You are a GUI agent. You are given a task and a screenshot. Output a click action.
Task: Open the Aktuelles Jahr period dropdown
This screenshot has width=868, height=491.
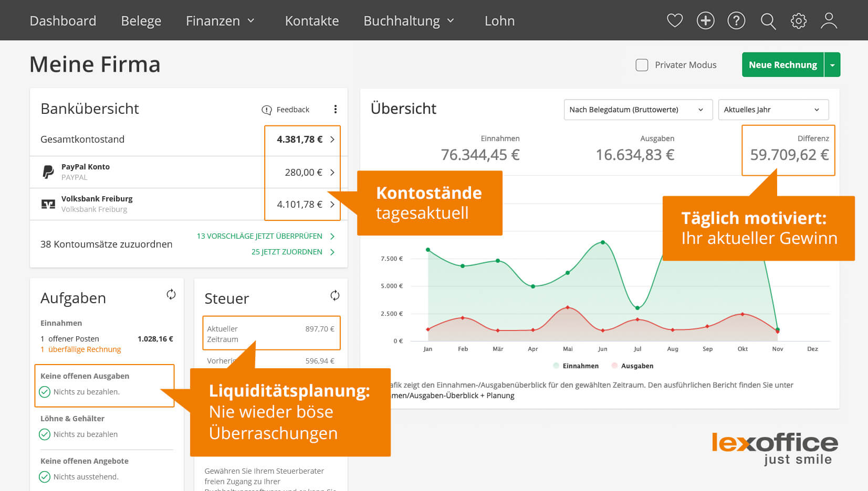tap(773, 110)
